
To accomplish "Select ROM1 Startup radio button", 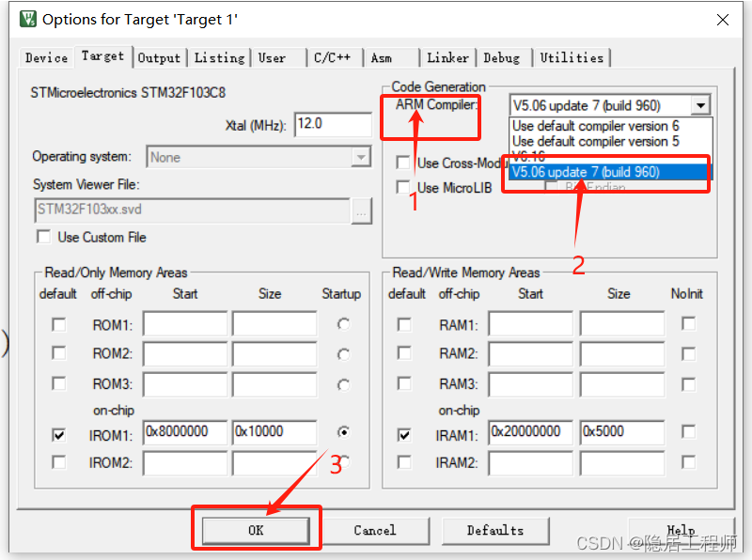I will [x=343, y=324].
